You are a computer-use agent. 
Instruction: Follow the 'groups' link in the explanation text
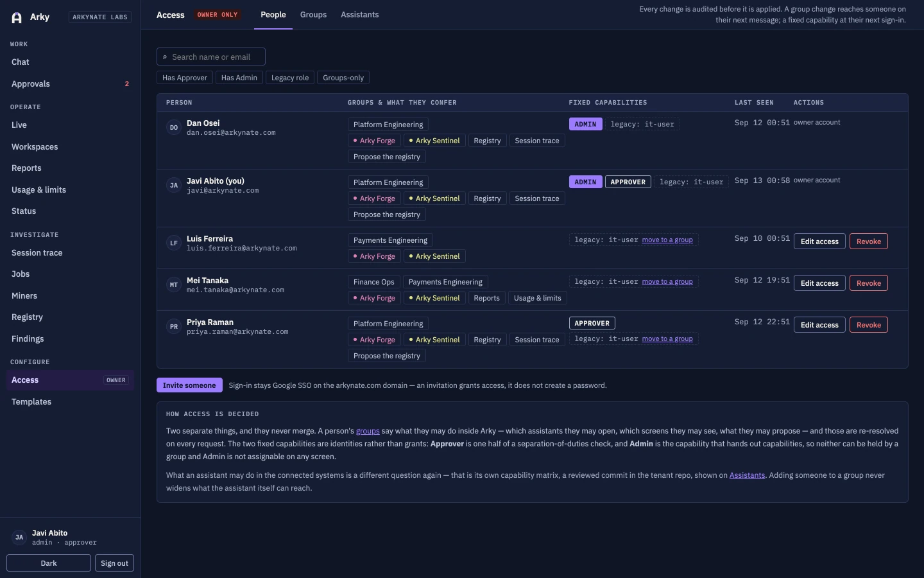[368, 431]
